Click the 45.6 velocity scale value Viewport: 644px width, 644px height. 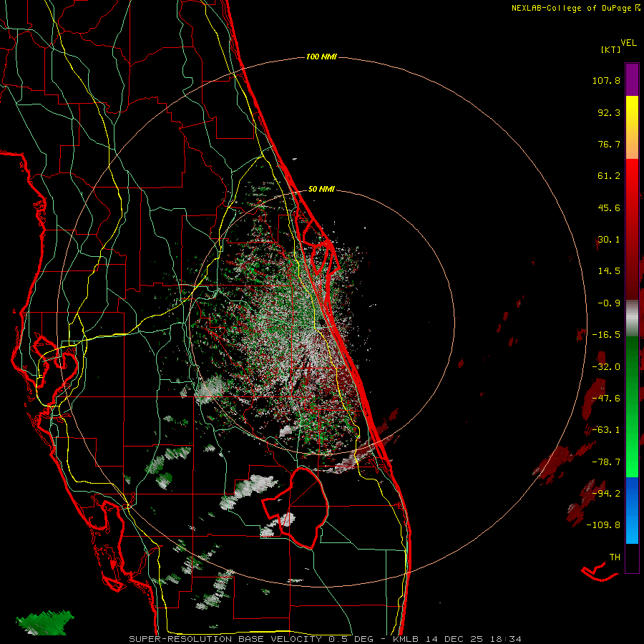coord(609,208)
